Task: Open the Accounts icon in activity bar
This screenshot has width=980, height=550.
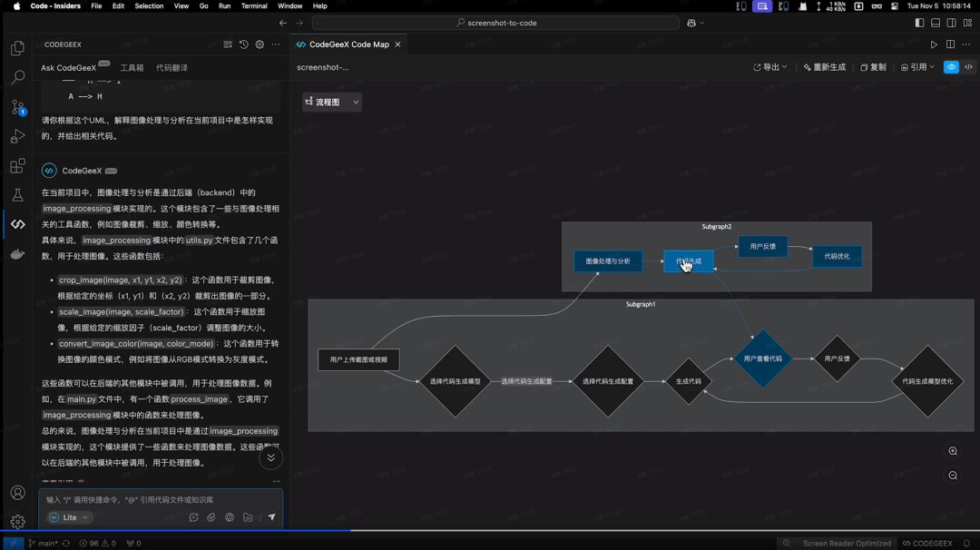Action: tap(17, 493)
